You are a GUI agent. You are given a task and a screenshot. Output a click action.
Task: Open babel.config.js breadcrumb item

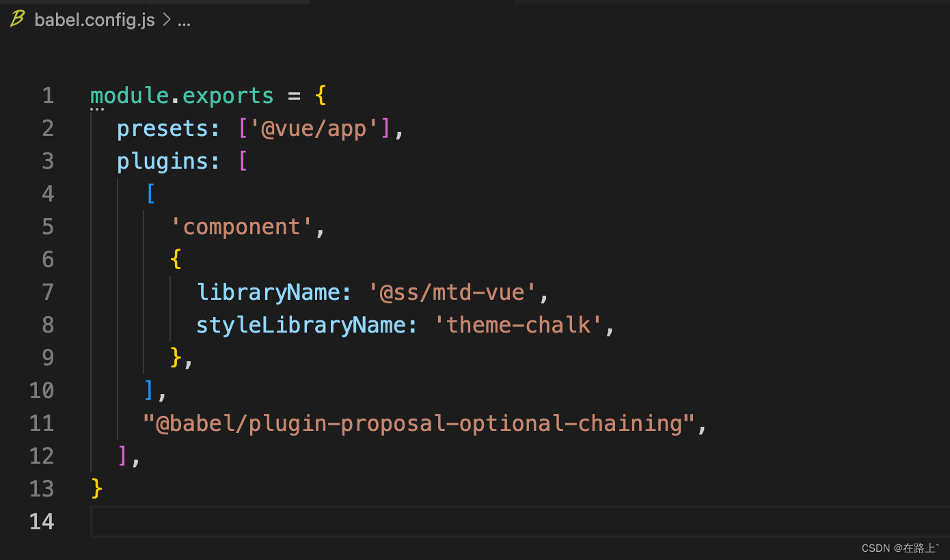pos(95,20)
